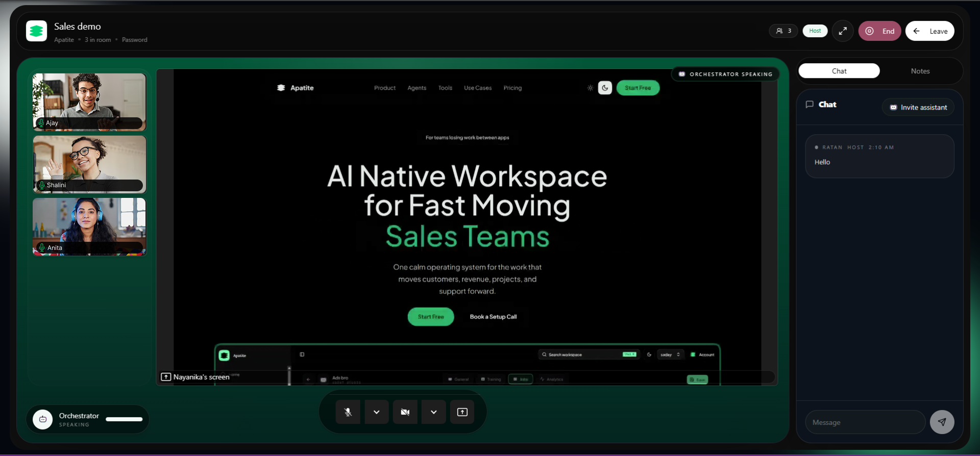This screenshot has height=456, width=980.
Task: Click the hero Start Free button
Action: pyautogui.click(x=431, y=317)
